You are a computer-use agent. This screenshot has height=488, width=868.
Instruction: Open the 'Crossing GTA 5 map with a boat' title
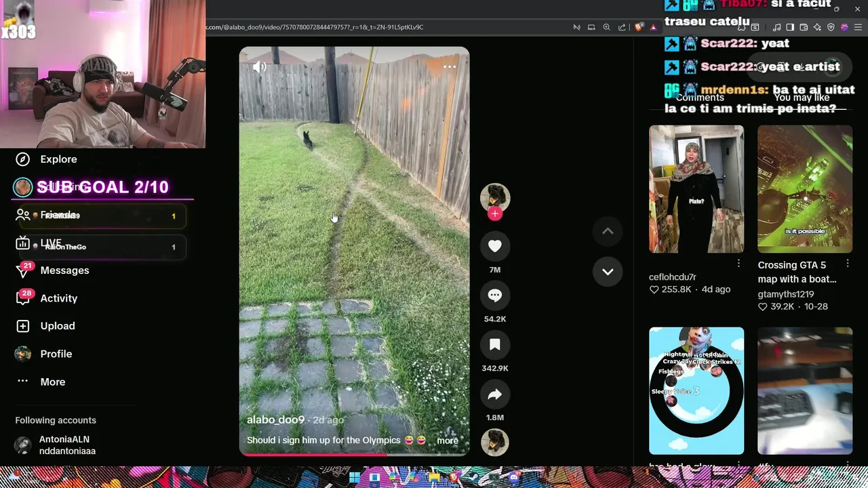pos(797,272)
